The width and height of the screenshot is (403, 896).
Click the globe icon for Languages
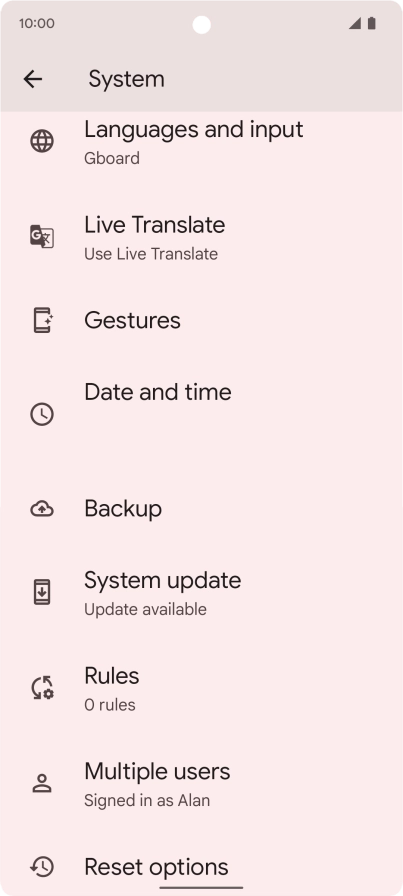click(42, 141)
